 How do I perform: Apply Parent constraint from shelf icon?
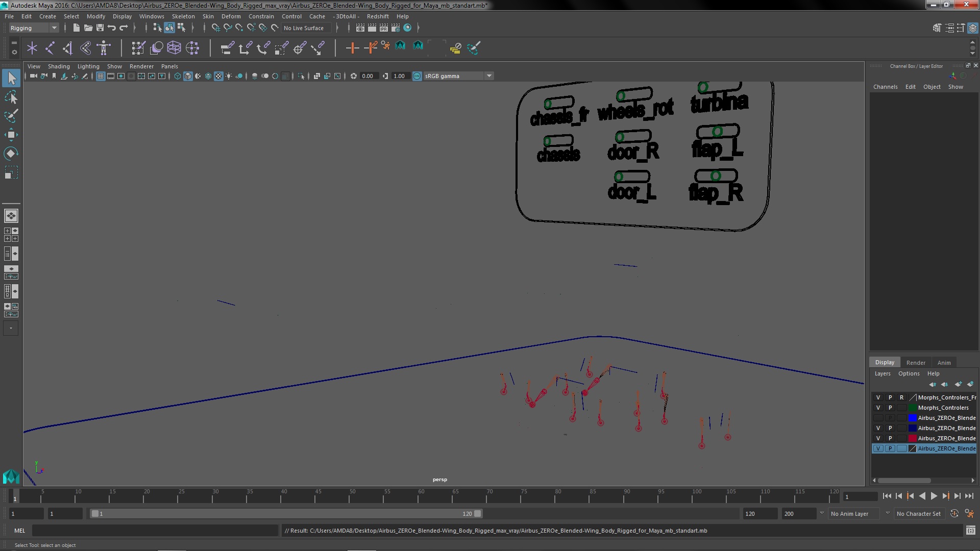click(227, 48)
